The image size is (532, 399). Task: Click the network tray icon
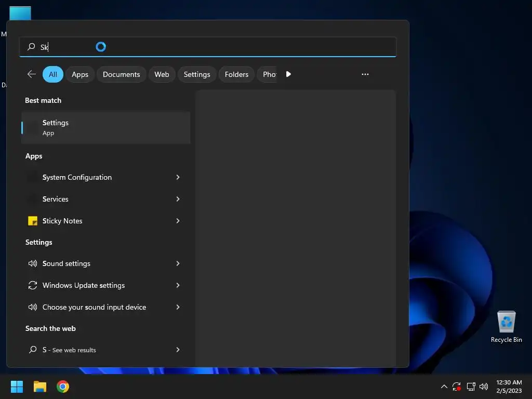pyautogui.click(x=471, y=387)
